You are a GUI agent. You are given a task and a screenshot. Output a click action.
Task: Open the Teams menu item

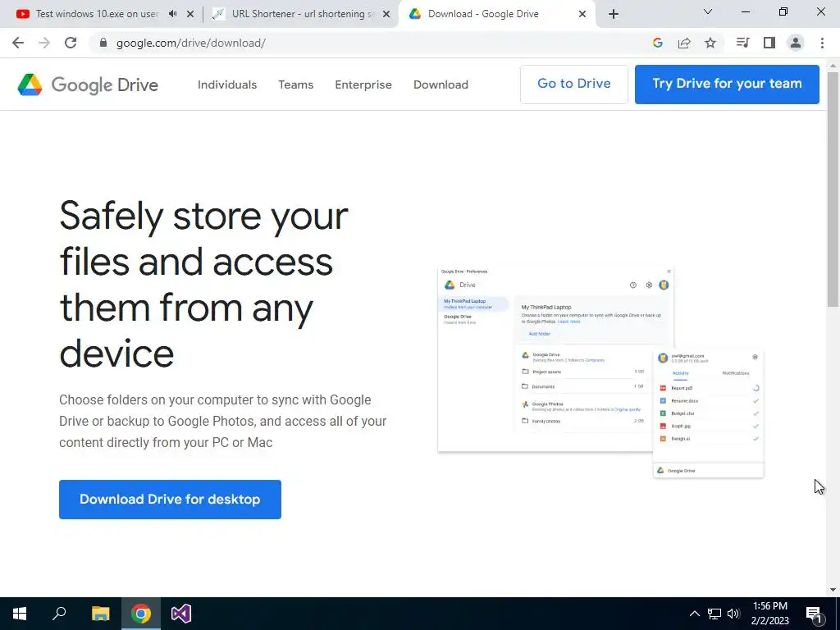coord(295,84)
